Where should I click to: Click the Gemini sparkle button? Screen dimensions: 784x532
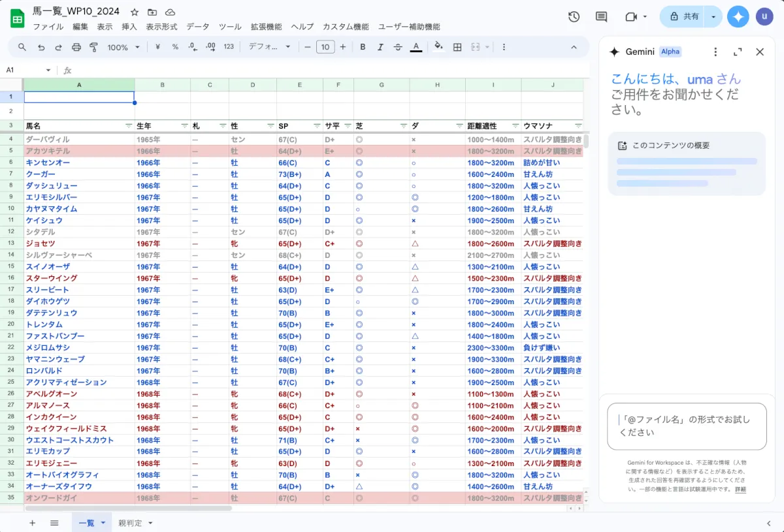[738, 17]
